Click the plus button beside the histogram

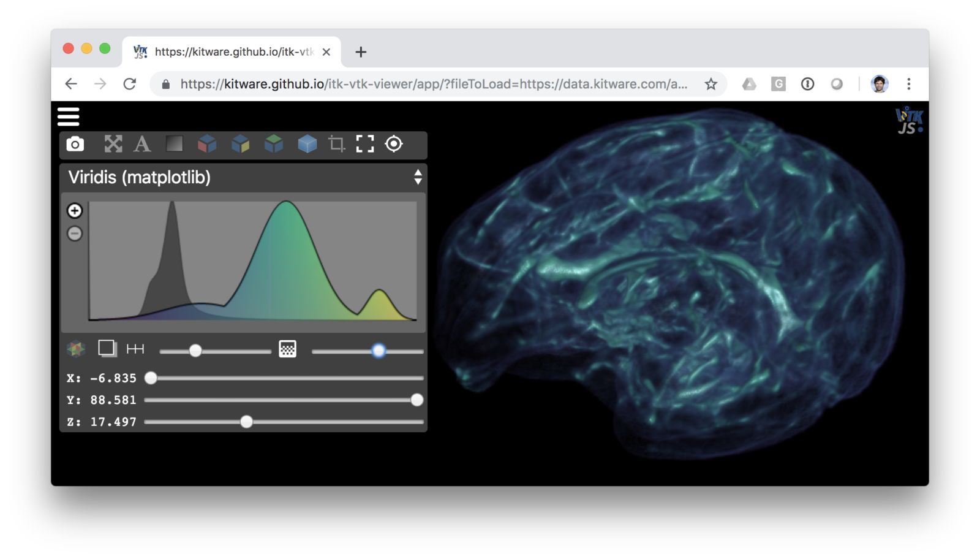(x=75, y=211)
